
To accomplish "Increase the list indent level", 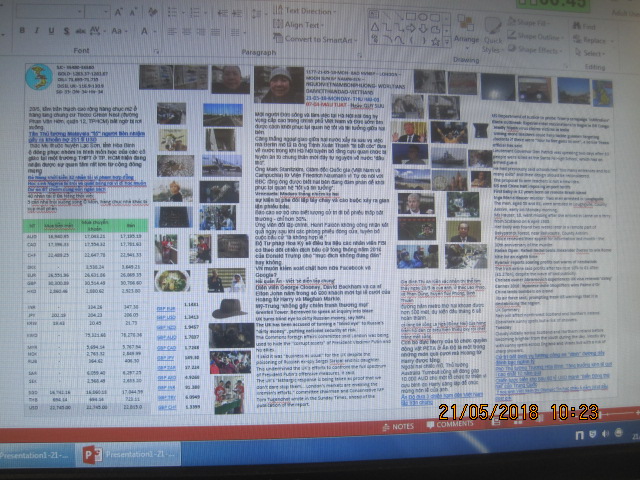I will (x=237, y=13).
